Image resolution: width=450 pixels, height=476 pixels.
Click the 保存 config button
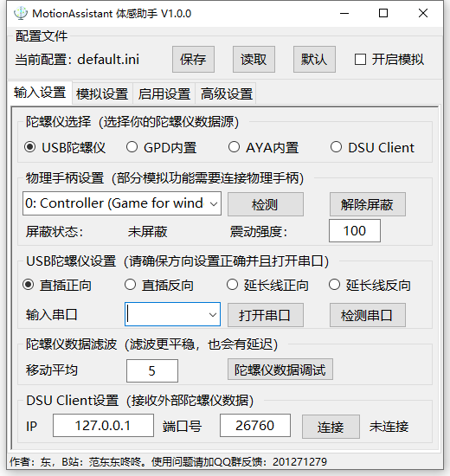coord(193,59)
